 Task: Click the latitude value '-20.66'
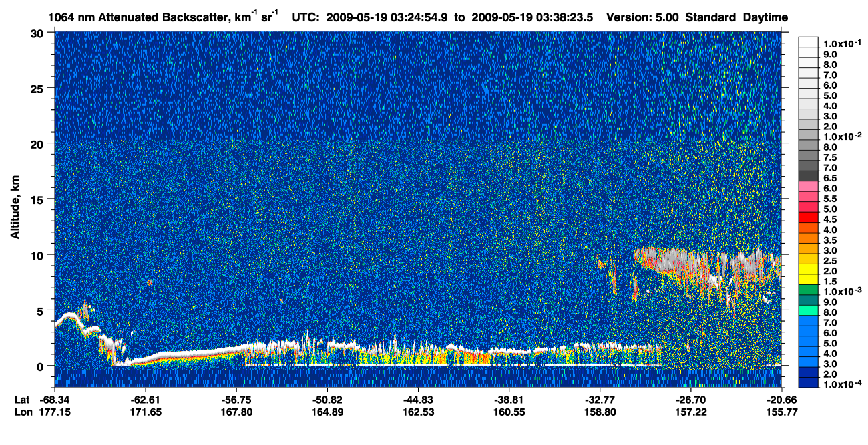click(x=782, y=400)
